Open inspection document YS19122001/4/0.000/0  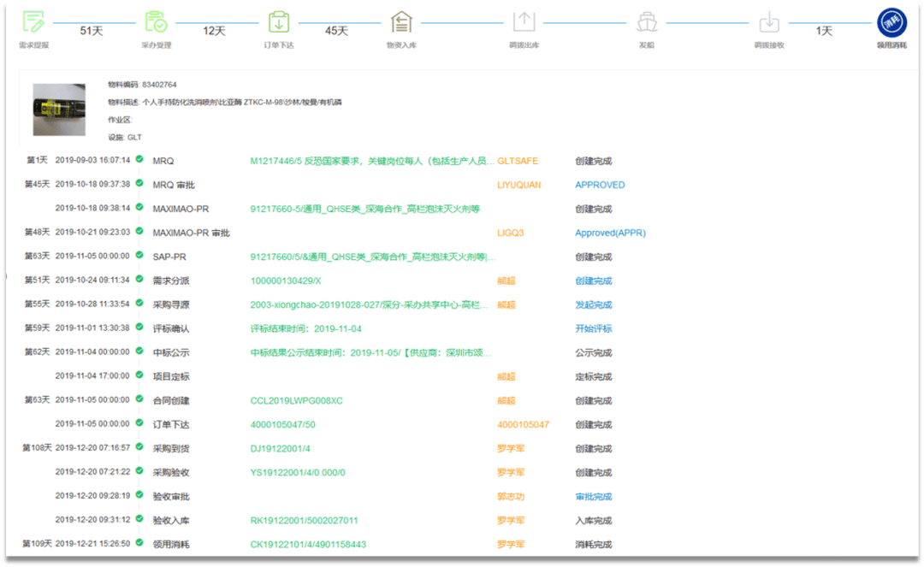point(298,472)
